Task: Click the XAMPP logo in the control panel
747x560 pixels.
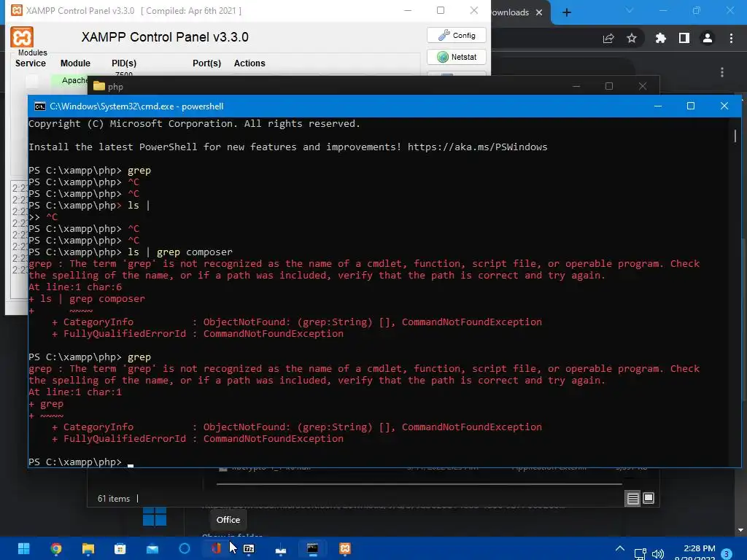Action: (x=22, y=37)
